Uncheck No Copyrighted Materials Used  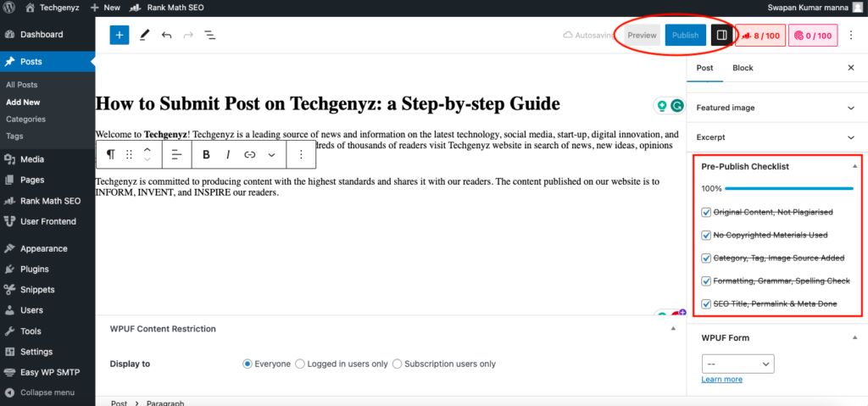point(706,235)
